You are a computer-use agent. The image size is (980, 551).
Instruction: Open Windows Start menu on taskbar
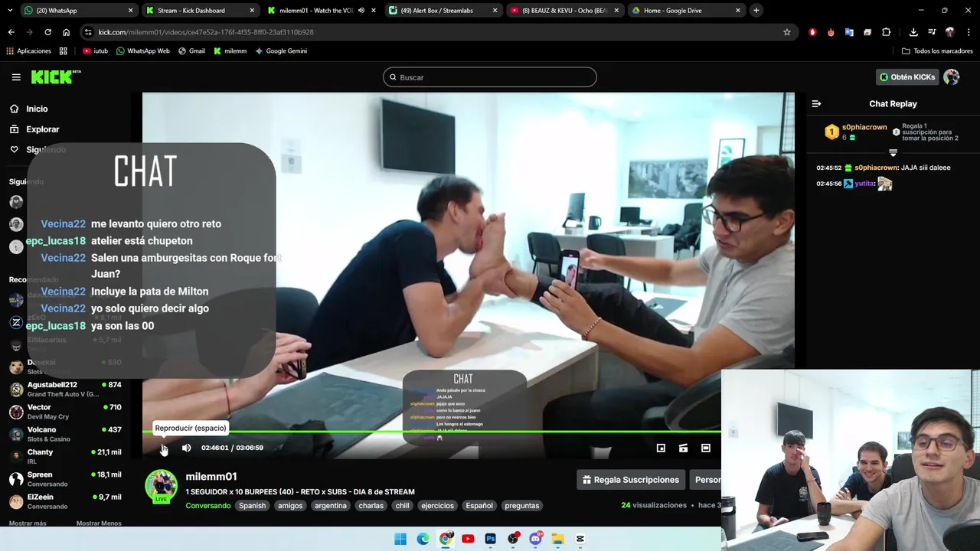point(400,539)
